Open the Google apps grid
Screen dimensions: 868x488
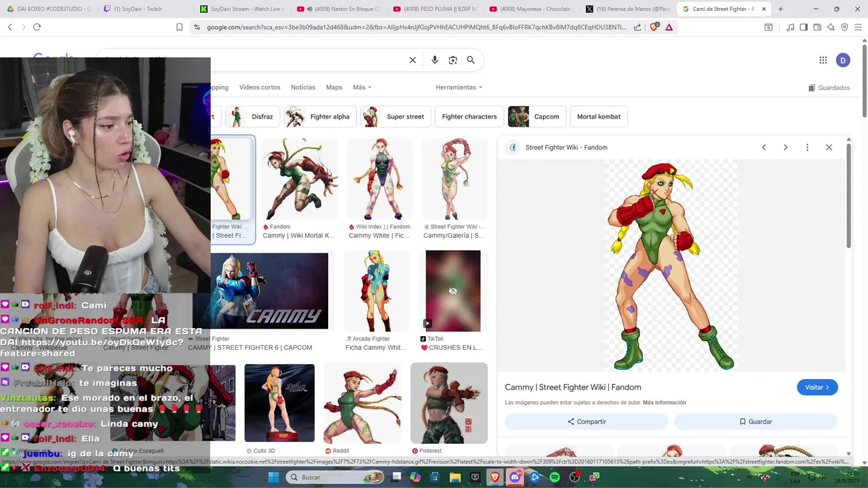823,60
